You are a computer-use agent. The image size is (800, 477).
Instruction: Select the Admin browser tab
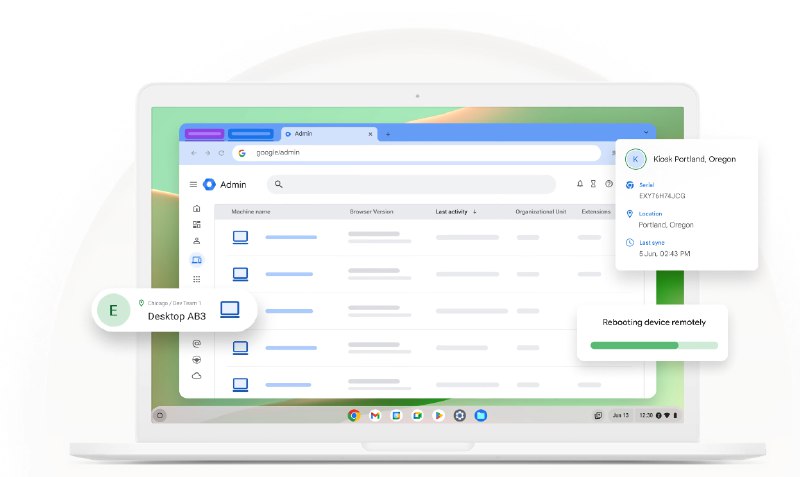tap(329, 134)
